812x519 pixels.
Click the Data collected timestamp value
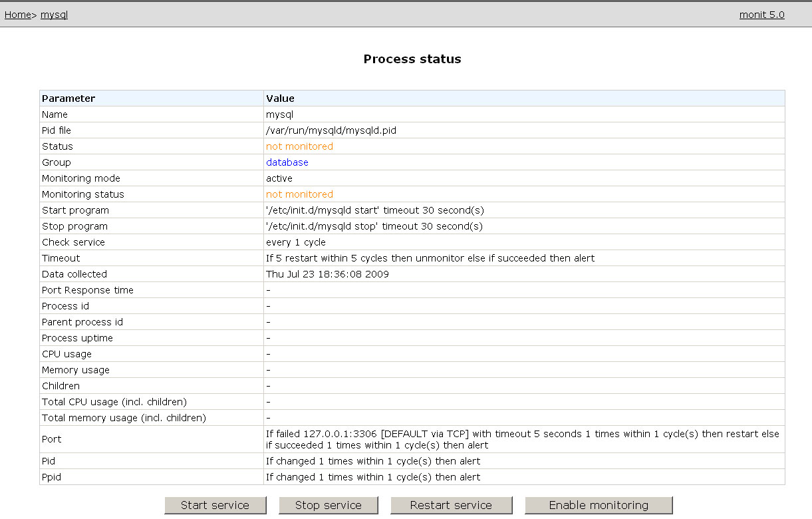pos(327,274)
